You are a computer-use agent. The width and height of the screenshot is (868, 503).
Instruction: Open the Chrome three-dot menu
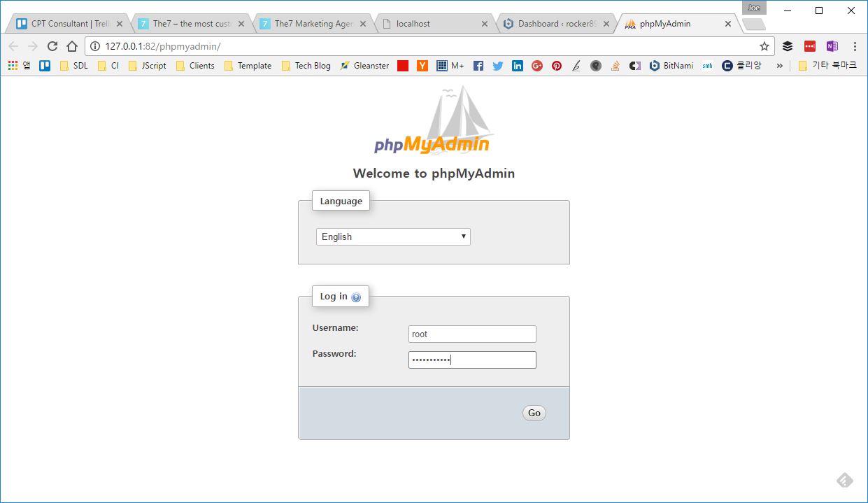[855, 46]
